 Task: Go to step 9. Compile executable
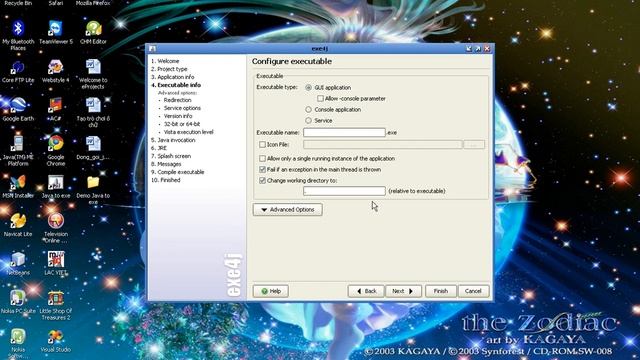tap(178, 172)
